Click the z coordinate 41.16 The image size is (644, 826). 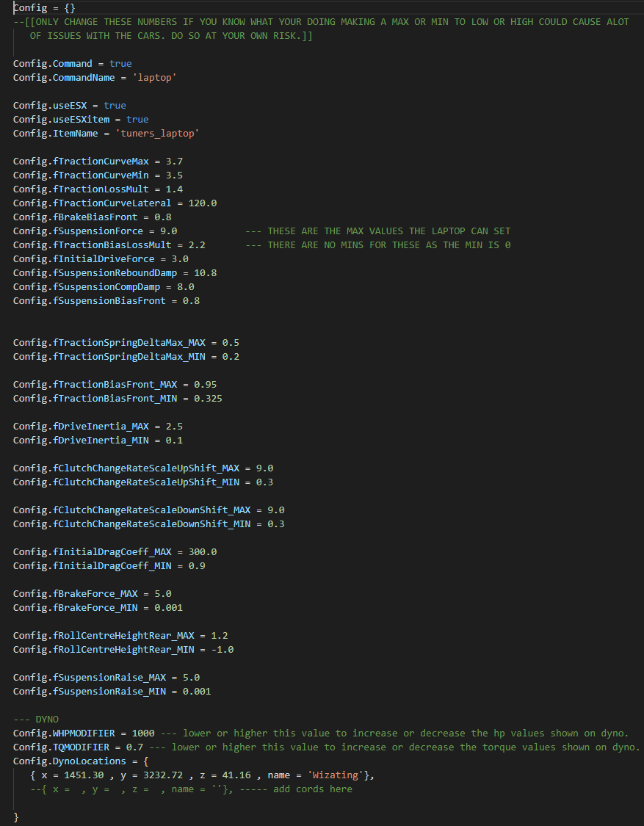[236, 775]
